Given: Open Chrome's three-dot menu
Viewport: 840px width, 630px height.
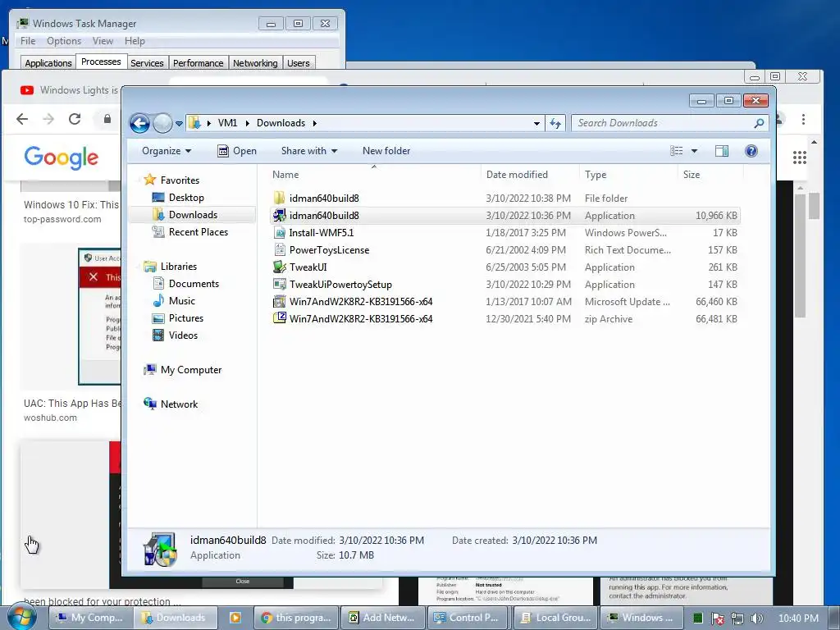Looking at the screenshot, I should [x=803, y=119].
